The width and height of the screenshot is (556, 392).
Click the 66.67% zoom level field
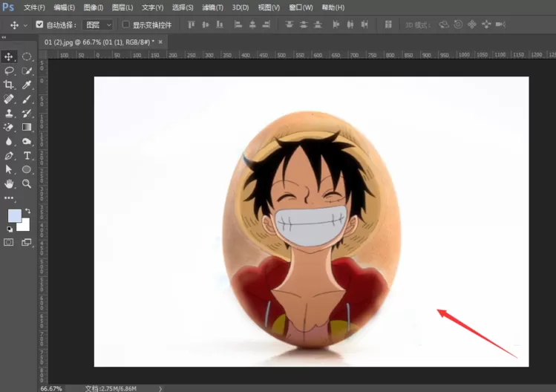click(x=51, y=388)
